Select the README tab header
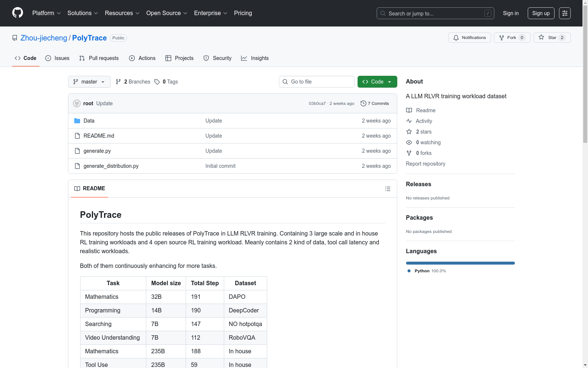 point(90,188)
